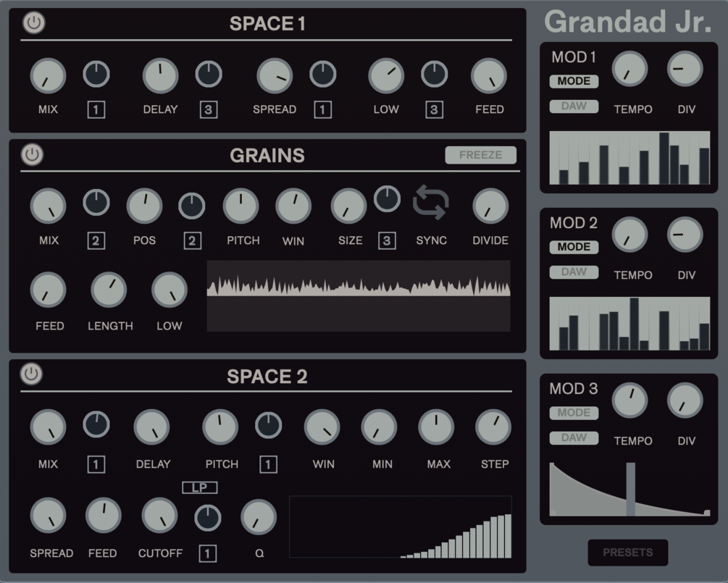Click the MOD 1 DIV knob
The image size is (728, 583).
[x=685, y=69]
